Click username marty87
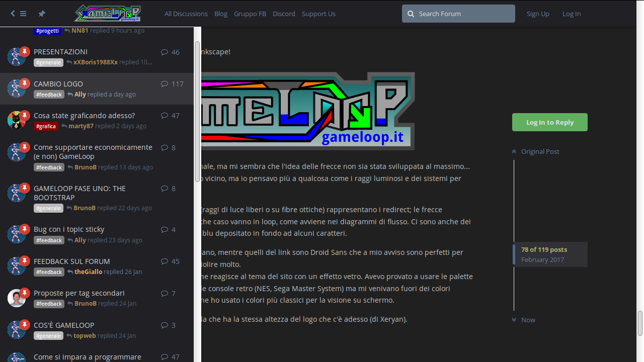The width and height of the screenshot is (644, 362). pyautogui.click(x=81, y=126)
